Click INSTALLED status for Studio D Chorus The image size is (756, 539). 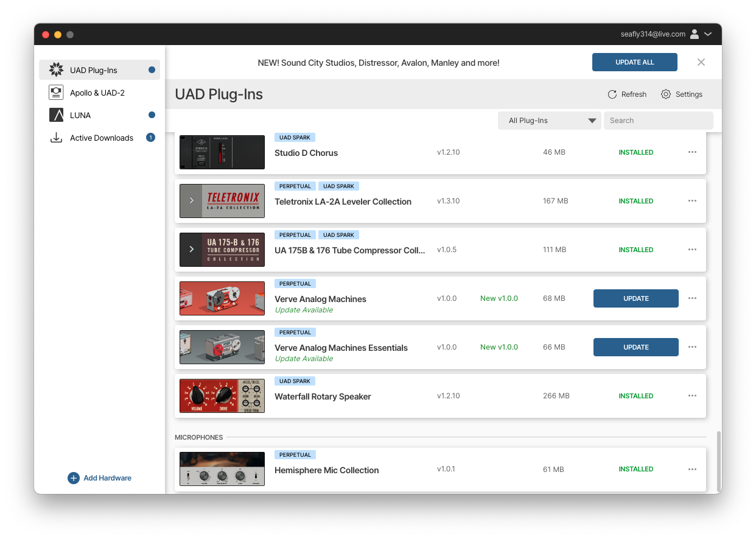pyautogui.click(x=636, y=152)
